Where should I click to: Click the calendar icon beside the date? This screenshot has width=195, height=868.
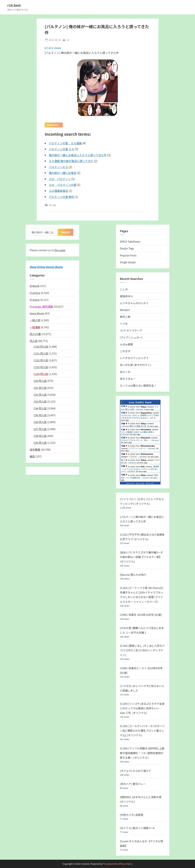tap(46, 40)
